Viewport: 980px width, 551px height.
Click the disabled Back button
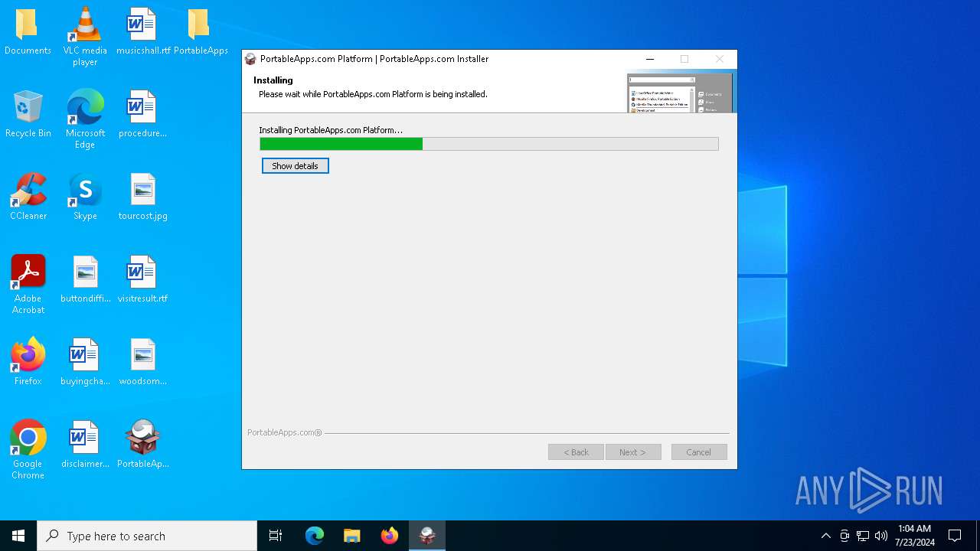click(576, 452)
